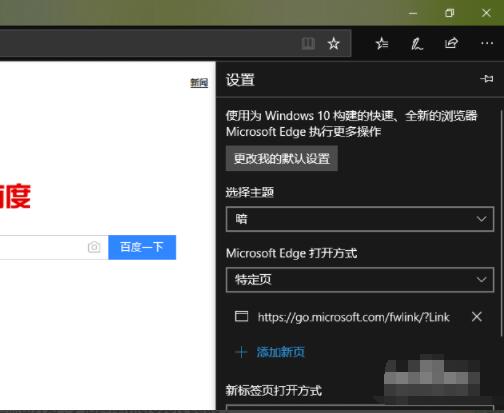Open the Settings and more ellipsis menu

click(487, 43)
